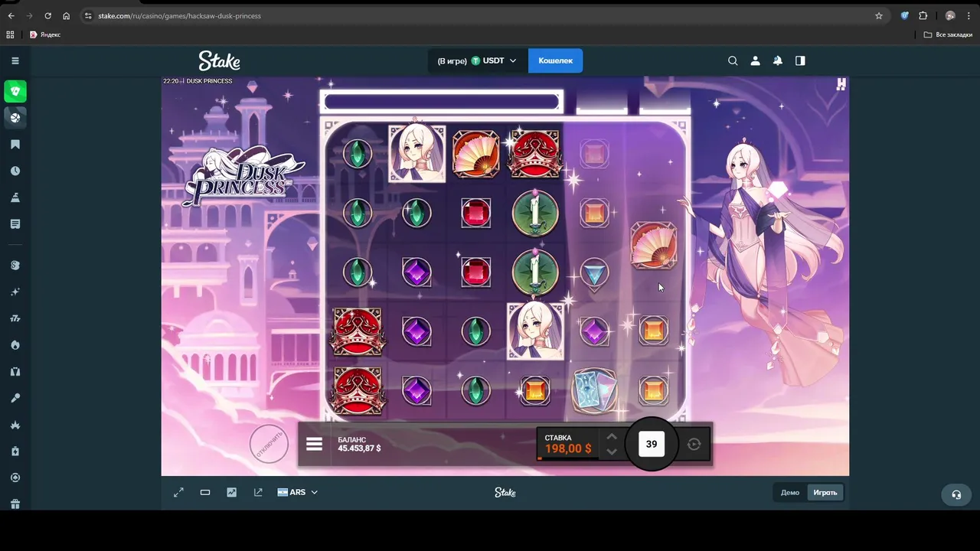Click the СТАВКА 198,00 $ bet field

(x=569, y=444)
